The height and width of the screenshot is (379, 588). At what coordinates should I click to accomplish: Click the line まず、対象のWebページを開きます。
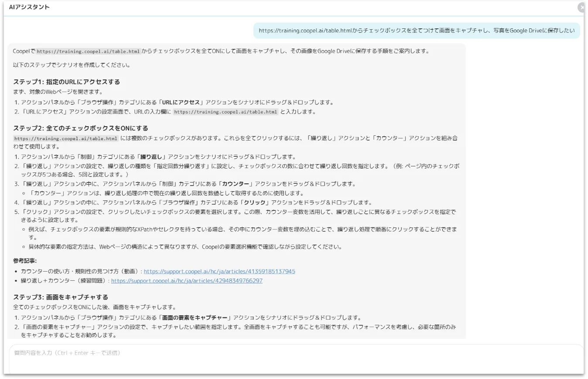point(58,92)
